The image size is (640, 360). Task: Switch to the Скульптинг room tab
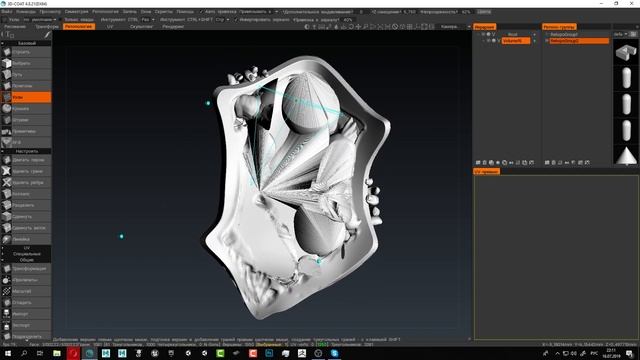click(141, 27)
